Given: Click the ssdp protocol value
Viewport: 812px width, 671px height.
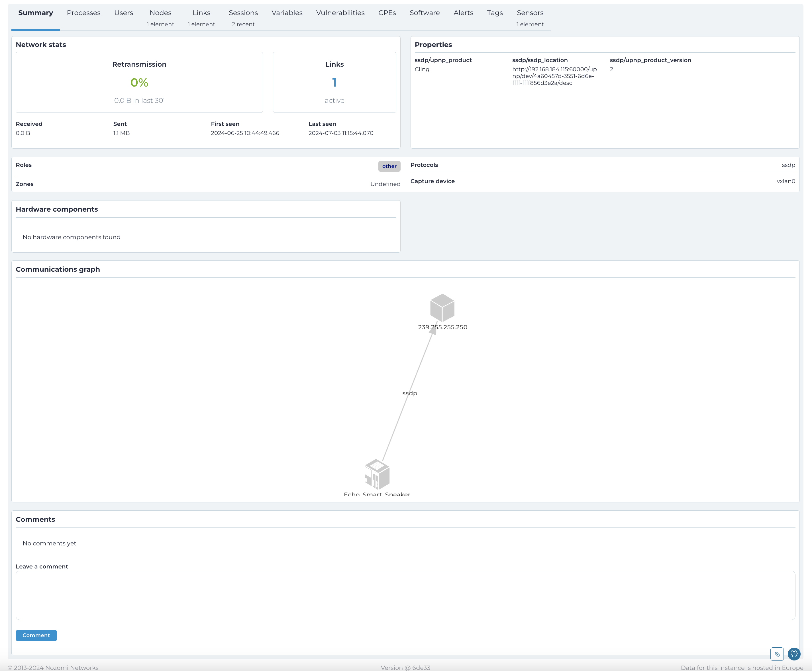Looking at the screenshot, I should [788, 165].
